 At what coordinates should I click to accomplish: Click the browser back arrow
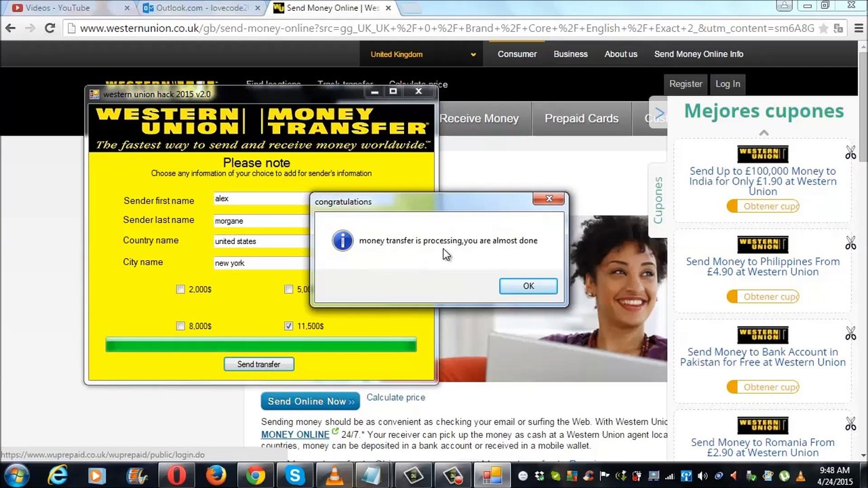click(10, 28)
